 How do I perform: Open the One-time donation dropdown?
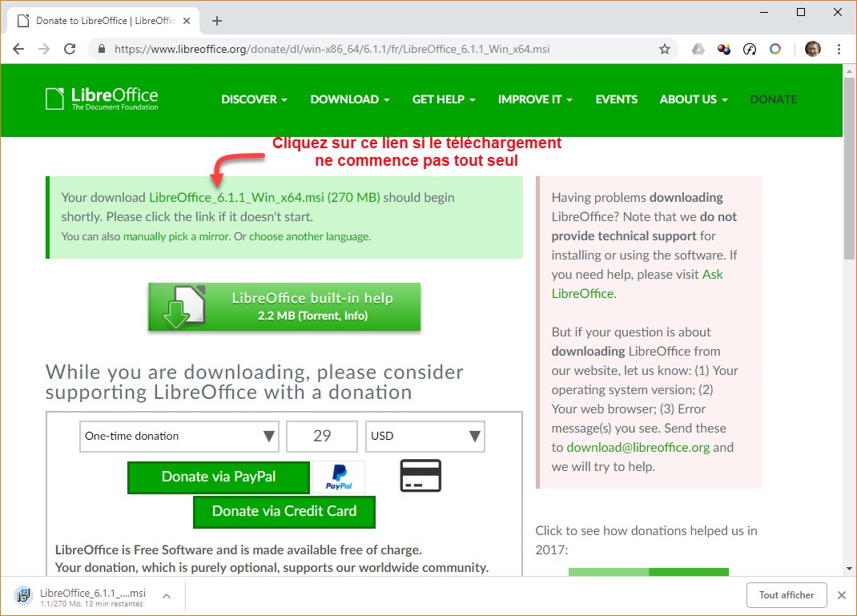click(179, 437)
